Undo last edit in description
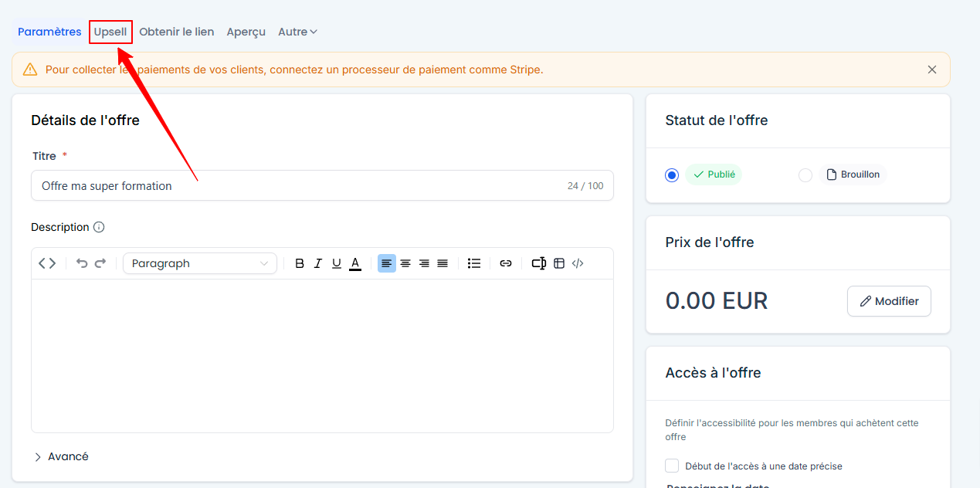Image resolution: width=980 pixels, height=488 pixels. [82, 263]
